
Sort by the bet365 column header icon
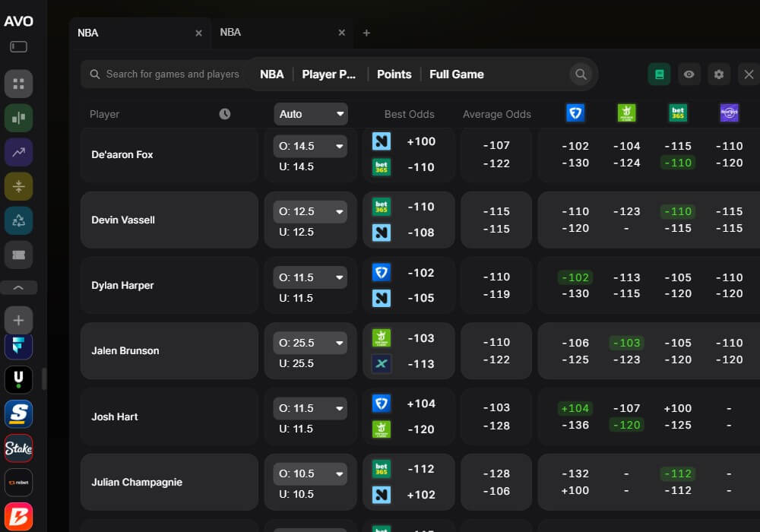pyautogui.click(x=678, y=113)
